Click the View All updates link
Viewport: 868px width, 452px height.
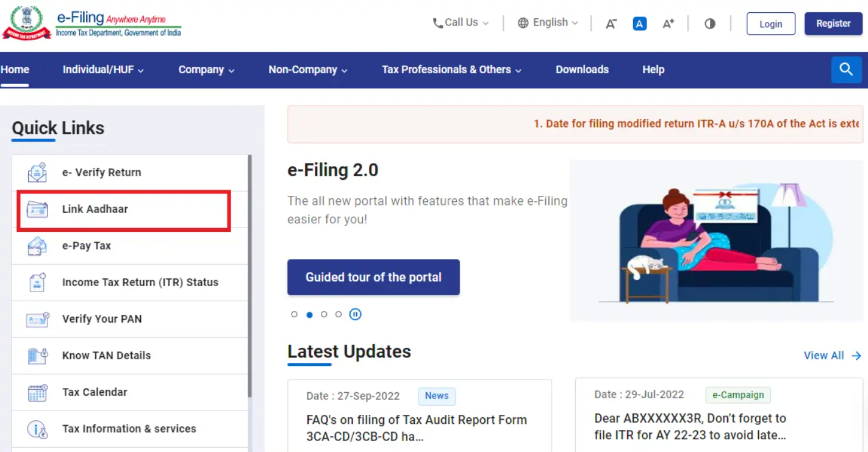coord(832,356)
